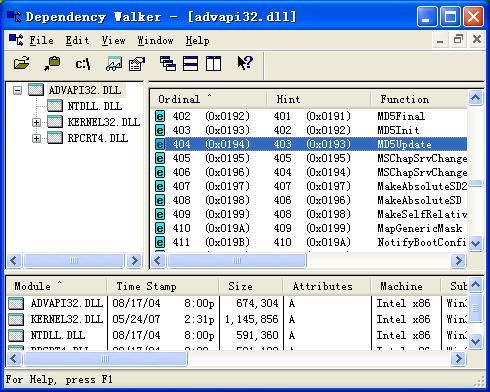
Task: Click module list scrollbar up arrow
Action: tap(475, 285)
